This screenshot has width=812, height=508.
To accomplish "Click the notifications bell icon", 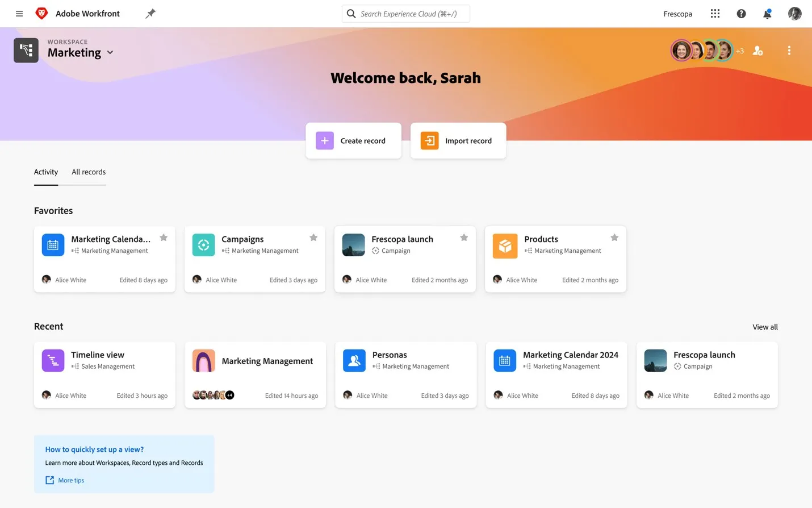I will pos(767,14).
